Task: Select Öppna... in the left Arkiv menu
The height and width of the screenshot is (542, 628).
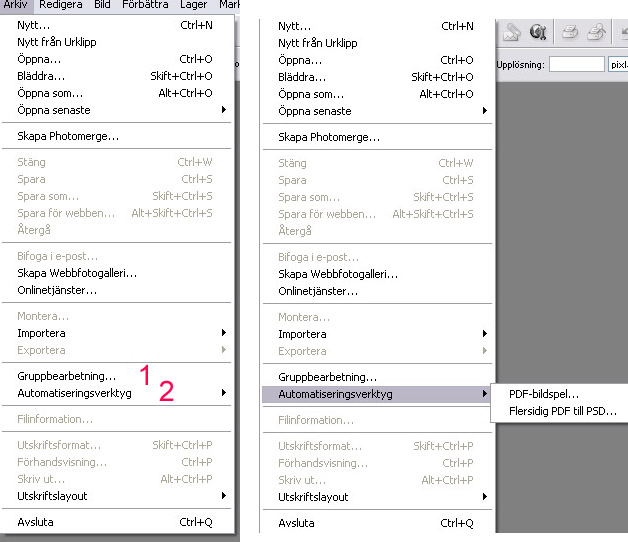Action: 117,59
